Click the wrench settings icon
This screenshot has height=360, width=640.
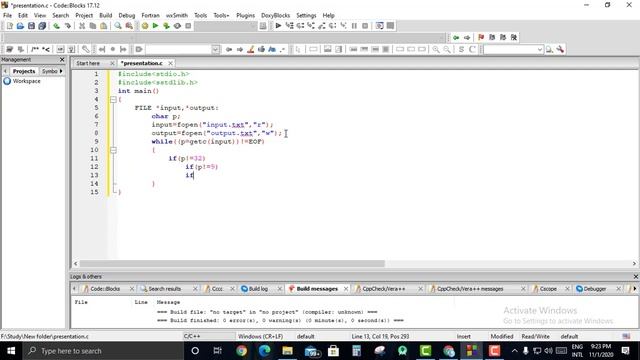(x=560, y=49)
